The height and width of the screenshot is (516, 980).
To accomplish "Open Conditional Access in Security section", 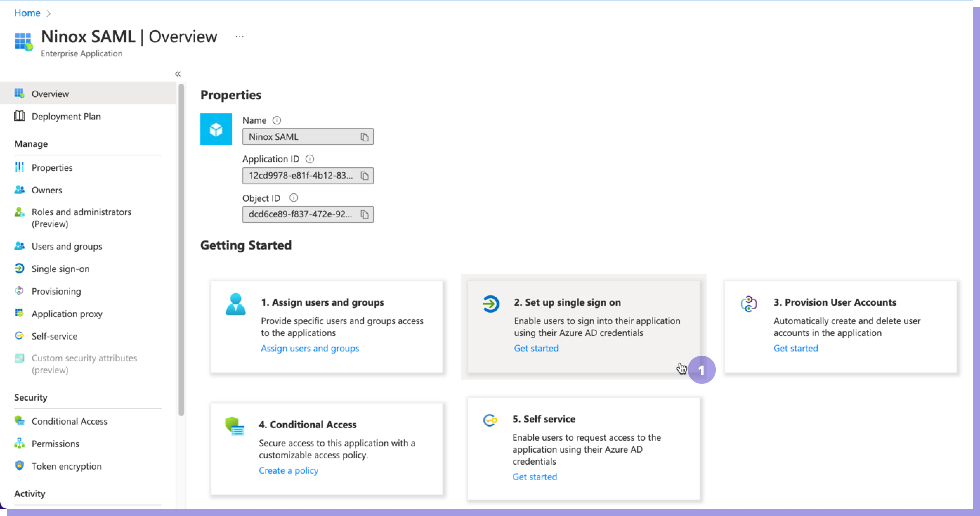I will 88,421.
